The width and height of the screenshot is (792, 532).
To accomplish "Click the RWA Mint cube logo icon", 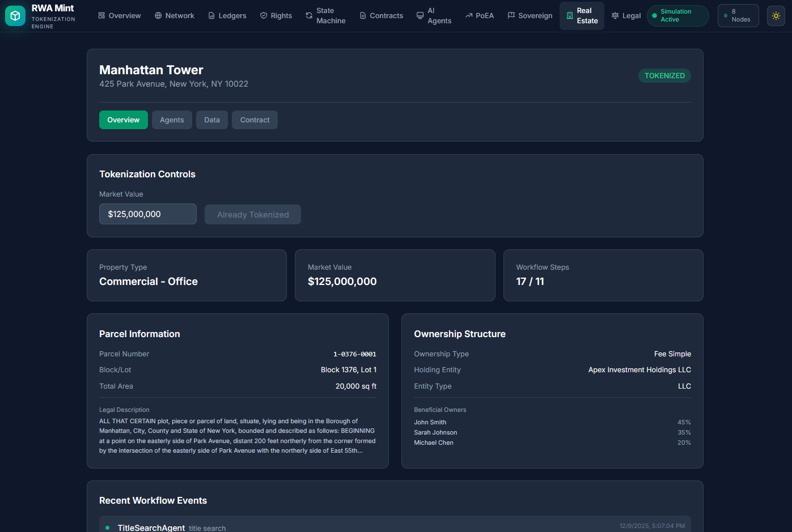I will [x=15, y=16].
